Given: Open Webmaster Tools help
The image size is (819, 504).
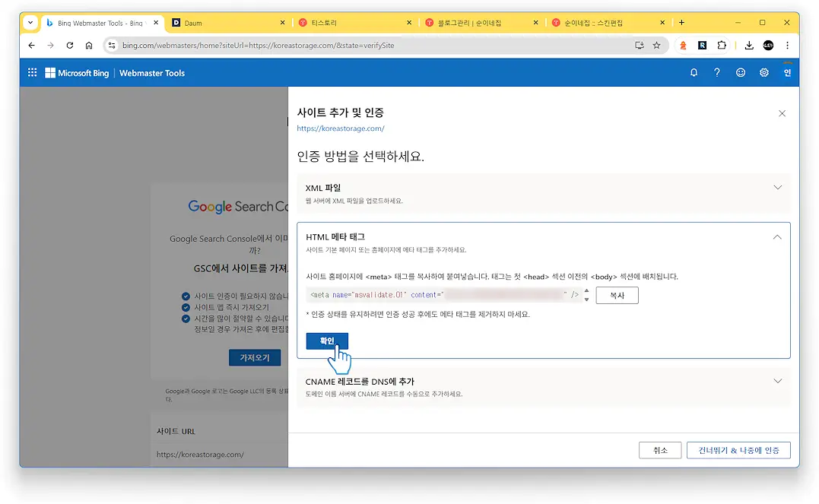Looking at the screenshot, I should (x=717, y=72).
